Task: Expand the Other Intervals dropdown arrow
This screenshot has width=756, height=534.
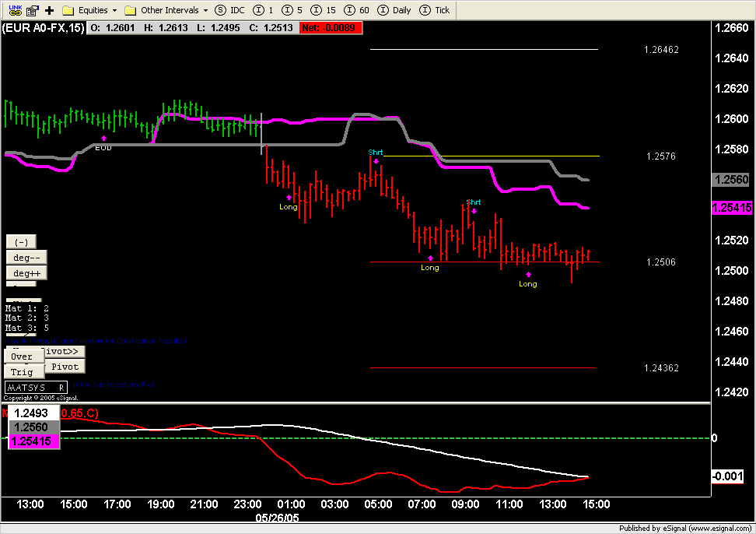Action: [x=205, y=10]
